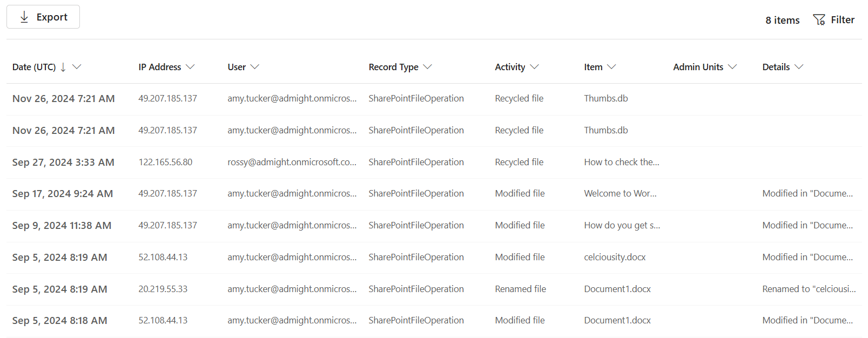
Task: Open the Activity column dropdown
Action: point(534,67)
